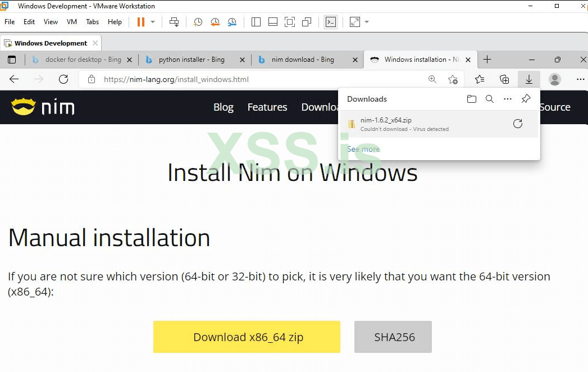The image size is (588, 372).
Task: Take a snapshot of the VM
Action: 198,22
